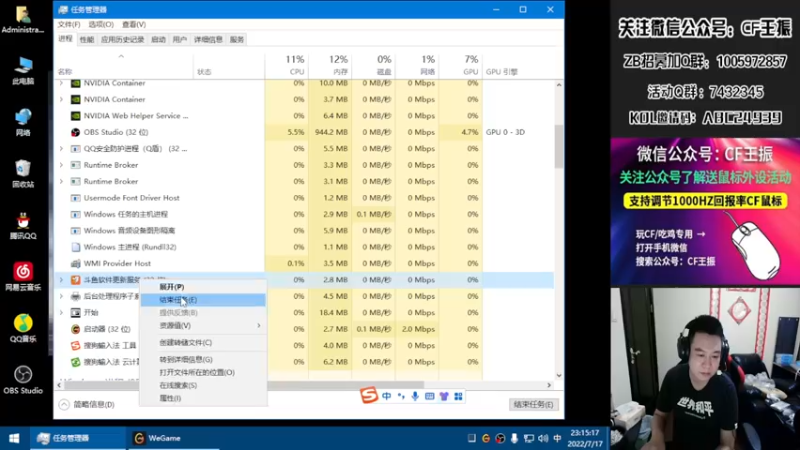The height and width of the screenshot is (450, 800).
Task: Click the 任务管理器 taskbar button
Action: 78,438
